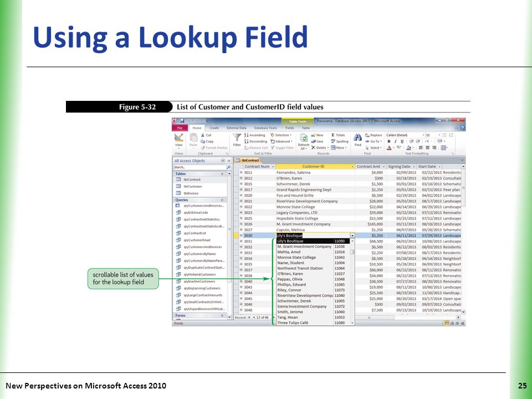The height and width of the screenshot is (399, 532).
Task: Click the Gridlines icon in Text Formatting
Action: point(443,147)
